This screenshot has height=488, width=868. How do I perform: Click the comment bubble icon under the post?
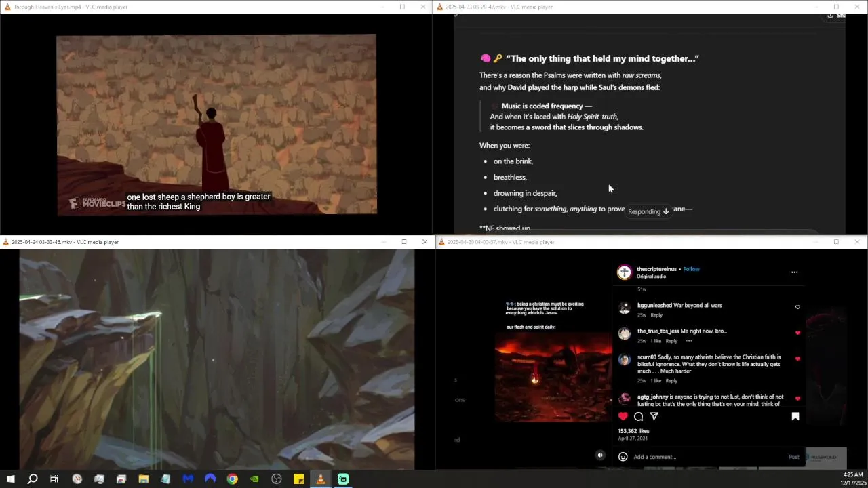[639, 416]
